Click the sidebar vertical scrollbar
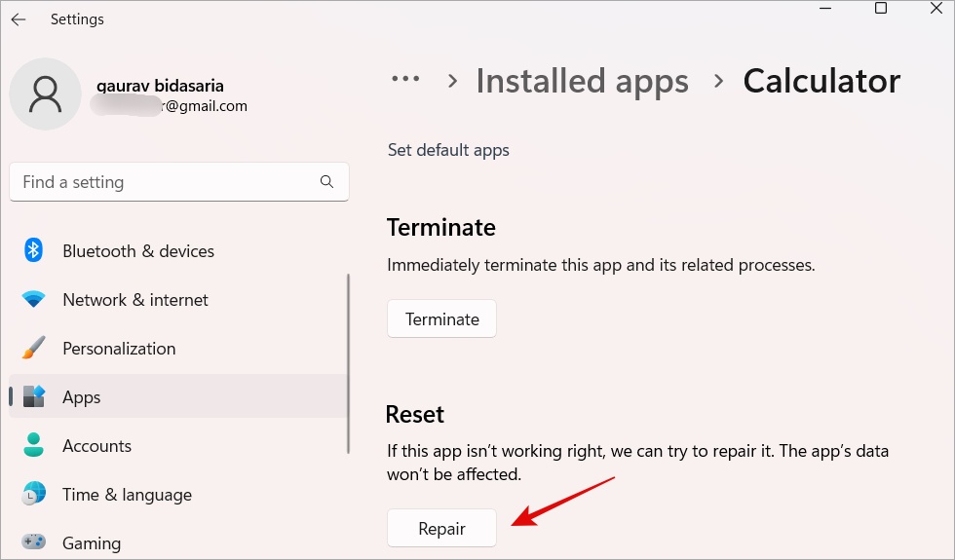The height and width of the screenshot is (560, 955). pos(348,363)
